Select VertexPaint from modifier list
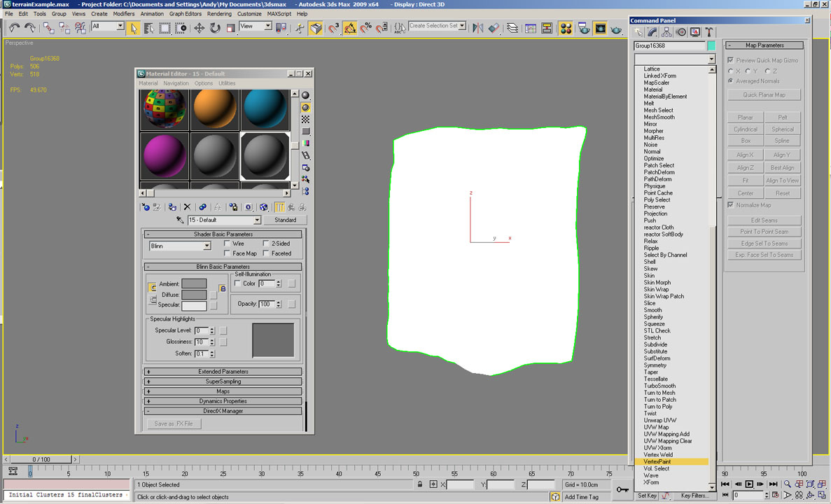 657,462
